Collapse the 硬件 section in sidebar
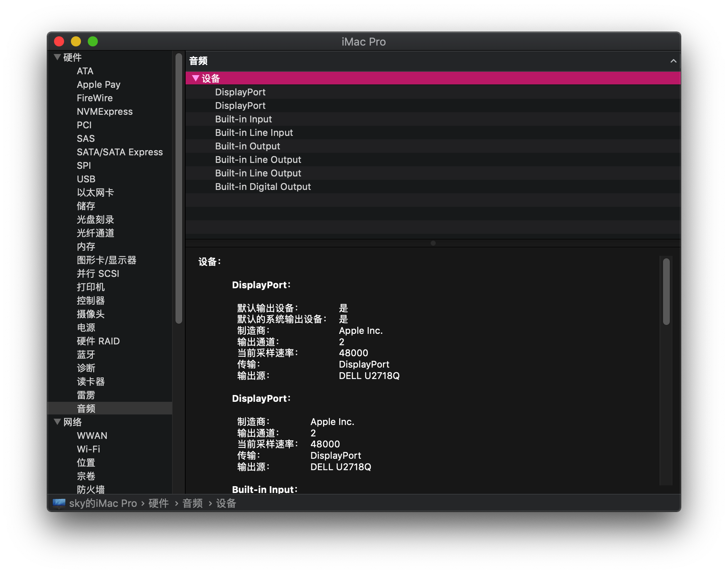This screenshot has height=574, width=728. (x=57, y=57)
